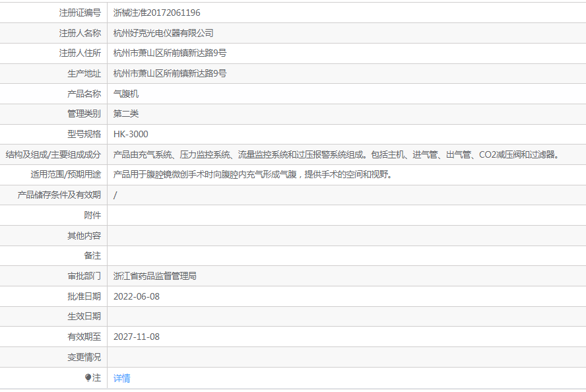The height and width of the screenshot is (392, 586).
Task: Click the 注册人名称 label
Action: click(x=80, y=33)
